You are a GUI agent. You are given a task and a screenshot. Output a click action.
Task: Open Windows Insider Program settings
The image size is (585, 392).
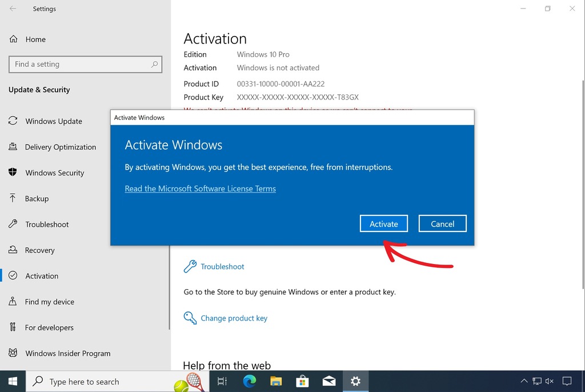click(x=68, y=353)
